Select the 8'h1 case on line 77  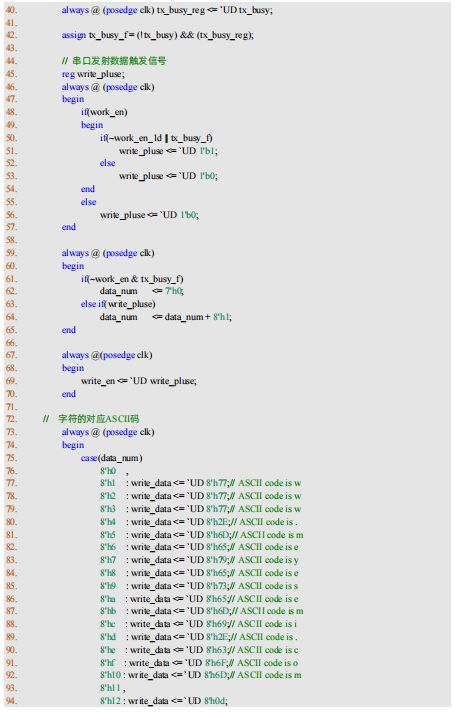(201, 483)
